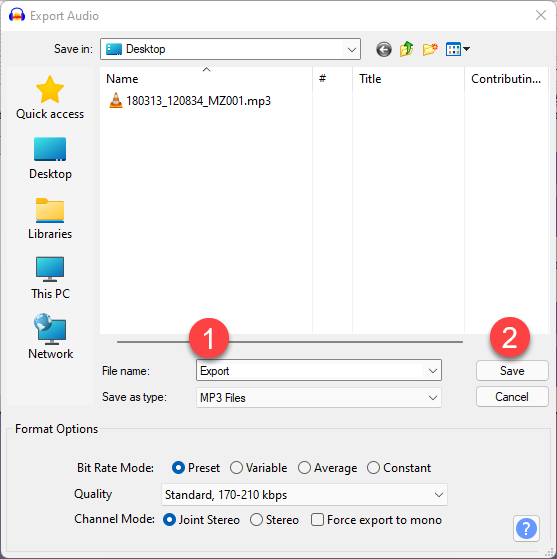Select This PC in the sidebar
557x559 pixels.
pyautogui.click(x=50, y=278)
